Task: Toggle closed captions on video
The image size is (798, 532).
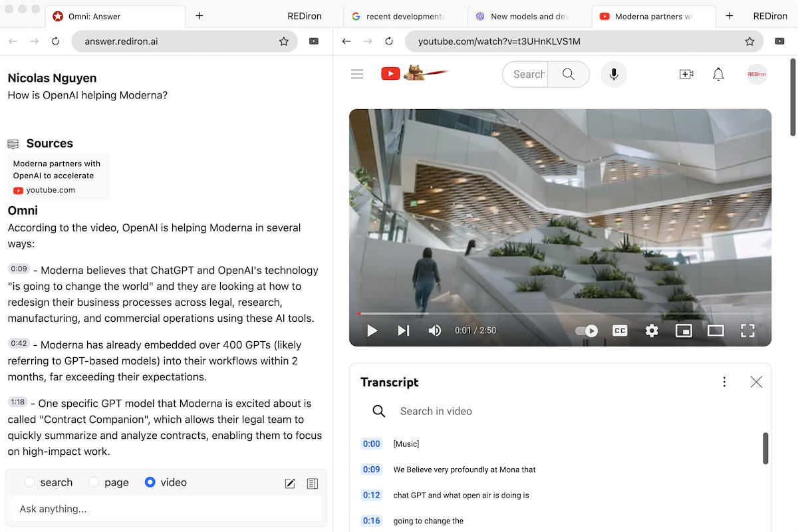Action: (x=620, y=331)
